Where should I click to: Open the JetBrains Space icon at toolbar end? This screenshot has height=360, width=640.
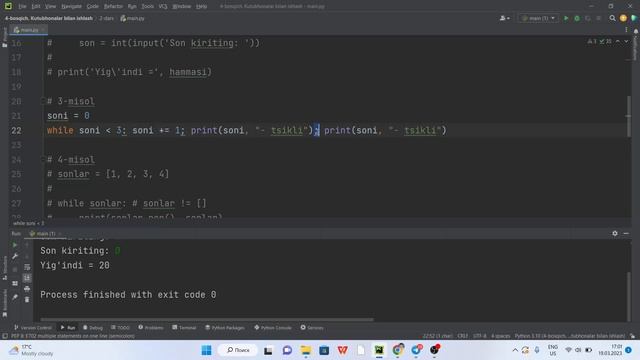tap(634, 18)
